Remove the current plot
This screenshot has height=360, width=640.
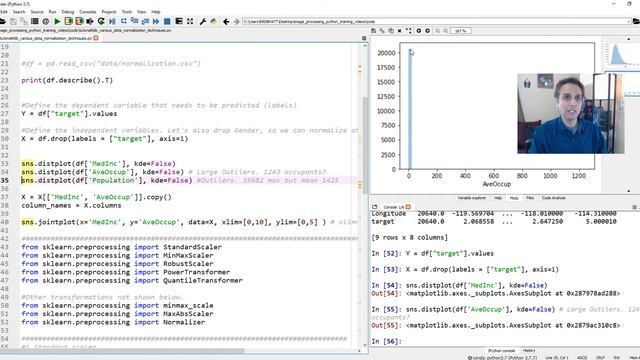point(400,31)
